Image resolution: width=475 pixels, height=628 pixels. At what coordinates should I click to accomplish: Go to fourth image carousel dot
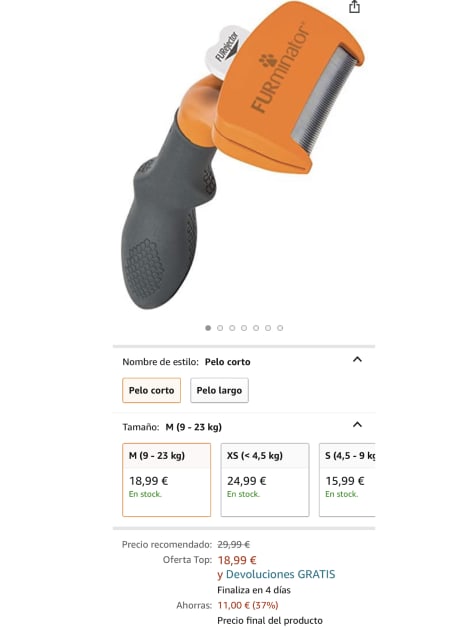244,328
